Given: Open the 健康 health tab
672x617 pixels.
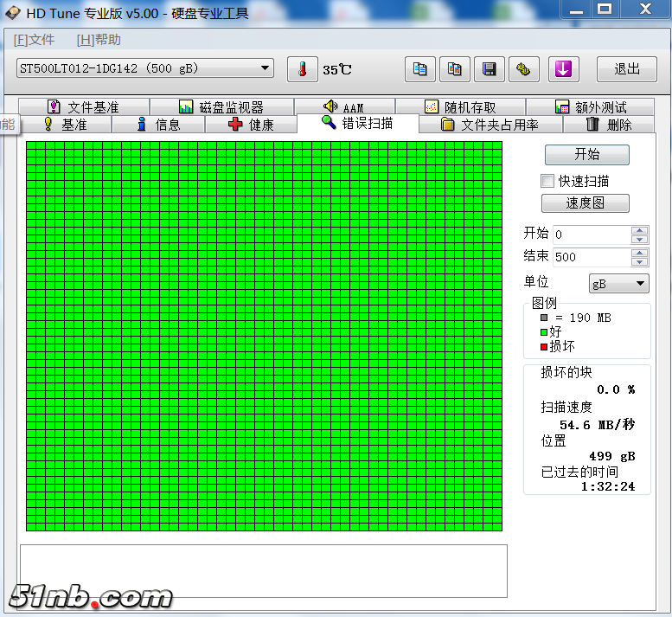Looking at the screenshot, I should coord(251,125).
